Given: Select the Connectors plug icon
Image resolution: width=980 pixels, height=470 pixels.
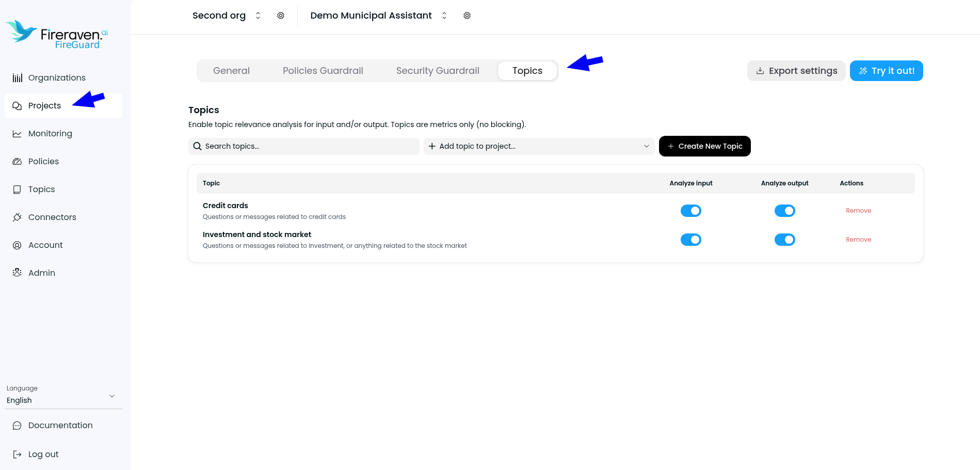Looking at the screenshot, I should coord(17,217).
